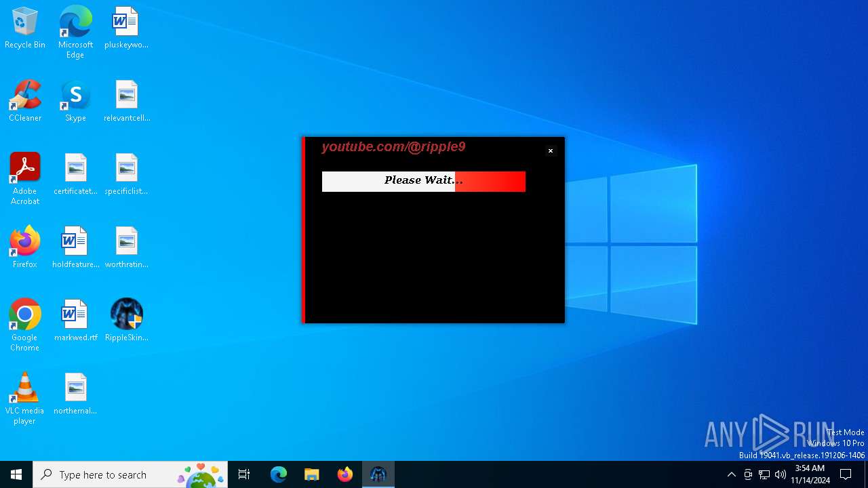Screen dimensions: 868x488
Task: Select the CCleaner desktop shortcut
Action: 25,101
